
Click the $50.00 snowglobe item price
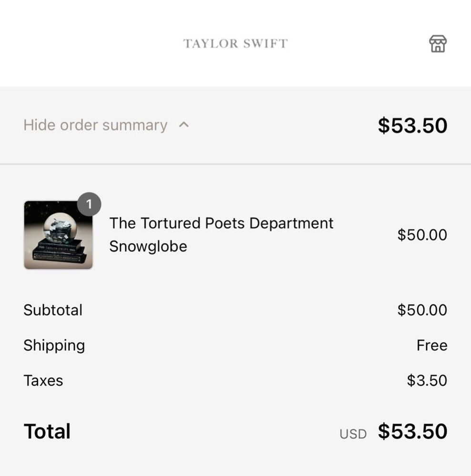tap(422, 235)
